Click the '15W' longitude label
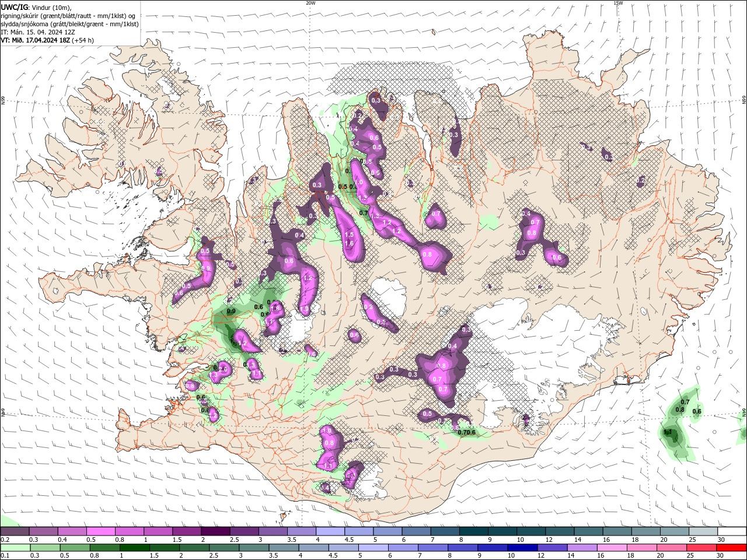Viewport: 747px width, 560px height. 617,3
